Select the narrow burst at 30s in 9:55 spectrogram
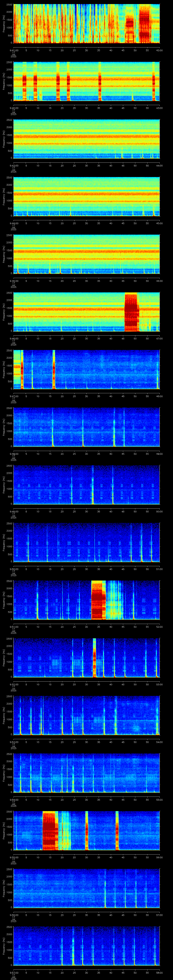This screenshot has height=980, width=173. [x=87, y=831]
